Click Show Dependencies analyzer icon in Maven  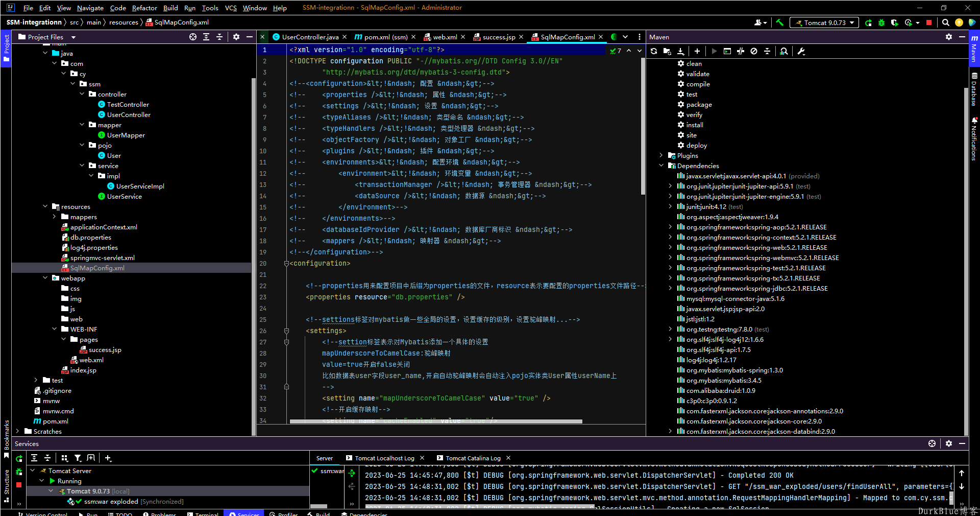pyautogui.click(x=784, y=51)
